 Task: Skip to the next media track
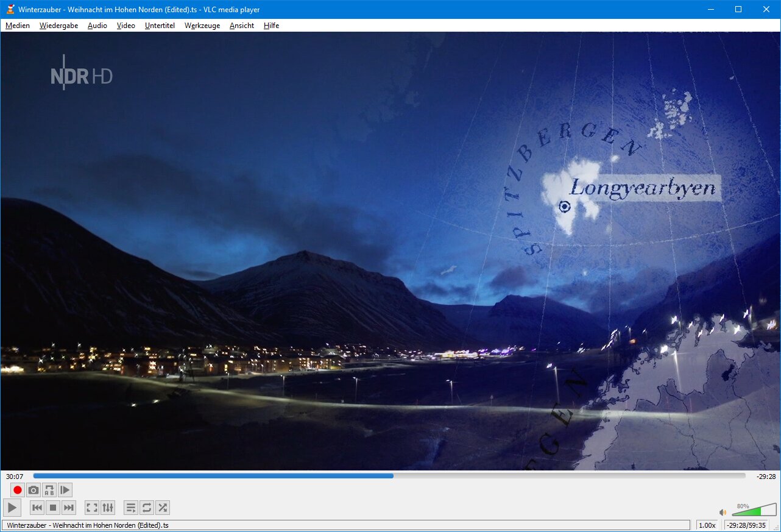(x=69, y=508)
